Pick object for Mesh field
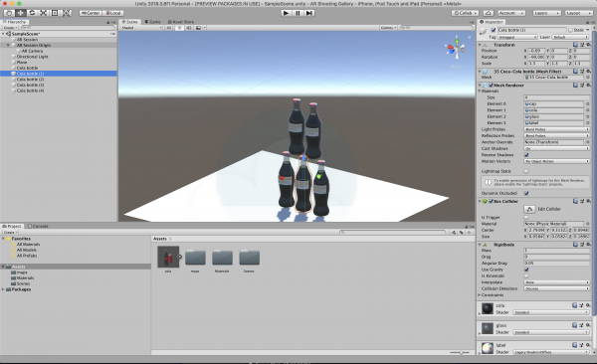597x364 pixels. click(587, 78)
